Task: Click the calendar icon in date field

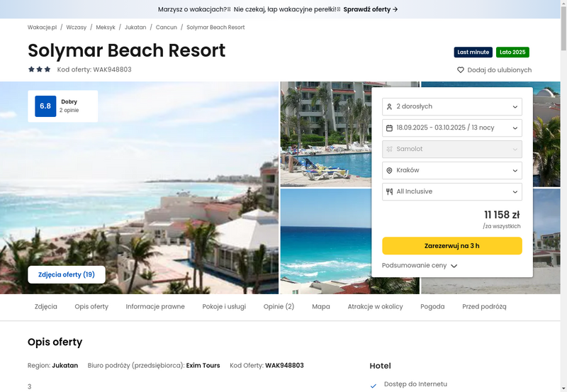Action: (x=389, y=128)
